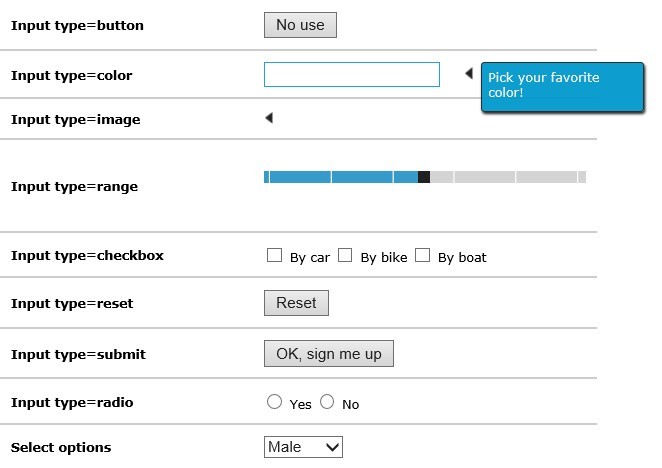The width and height of the screenshot is (662, 468).
Task: Check the "By car" checkbox
Action: (274, 255)
